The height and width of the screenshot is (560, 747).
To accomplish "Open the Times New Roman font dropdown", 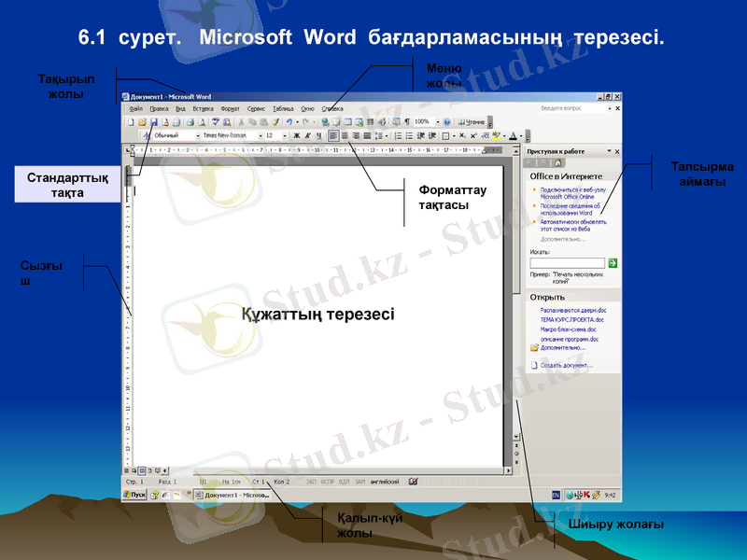I will click(261, 134).
